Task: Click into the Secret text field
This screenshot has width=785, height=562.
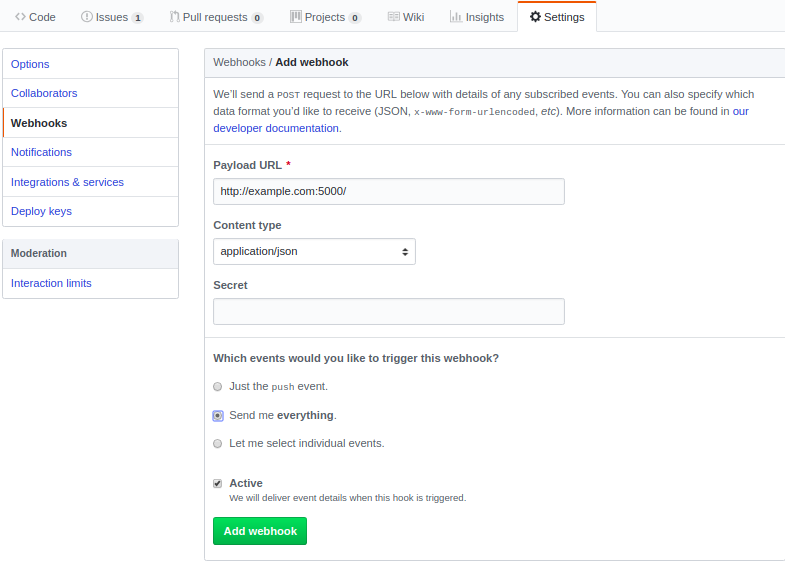Action: tap(389, 311)
